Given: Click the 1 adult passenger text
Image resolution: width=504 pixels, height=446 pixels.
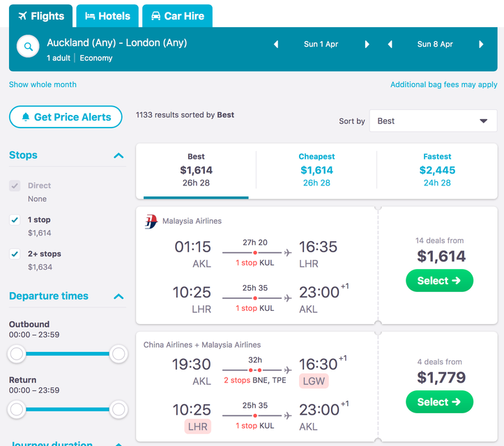Looking at the screenshot, I should (x=59, y=58).
